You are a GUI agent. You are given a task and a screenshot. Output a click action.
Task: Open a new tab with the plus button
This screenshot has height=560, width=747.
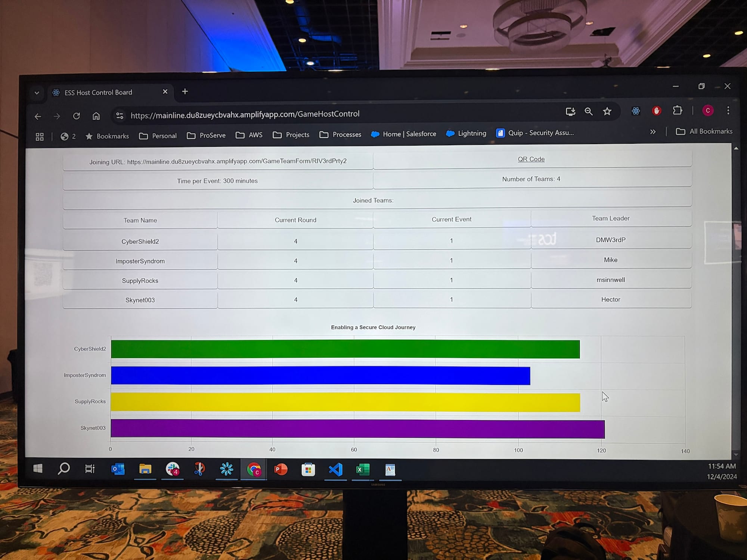(185, 91)
